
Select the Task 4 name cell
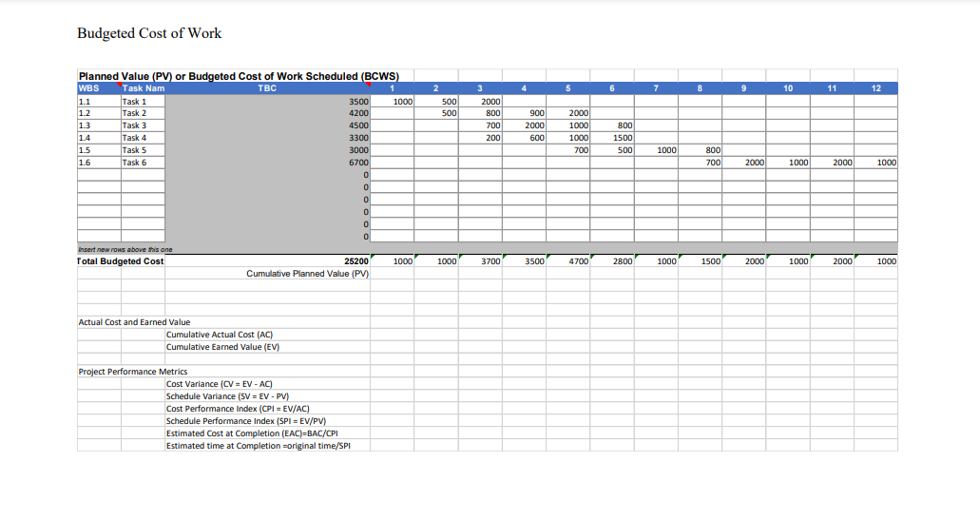pos(144,138)
